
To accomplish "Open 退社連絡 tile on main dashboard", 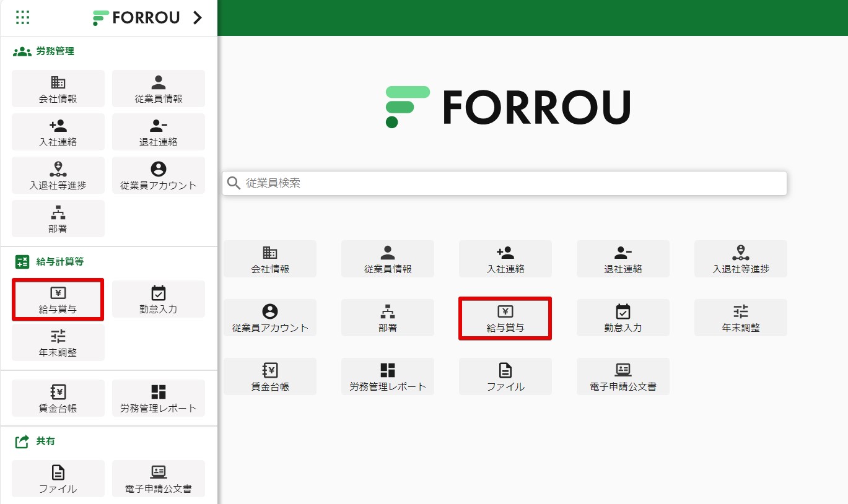I will click(623, 259).
